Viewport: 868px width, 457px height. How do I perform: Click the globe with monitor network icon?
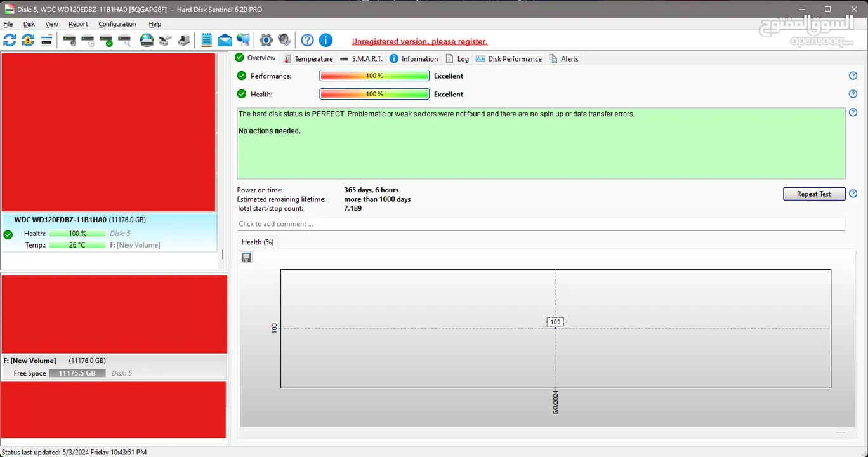click(243, 41)
